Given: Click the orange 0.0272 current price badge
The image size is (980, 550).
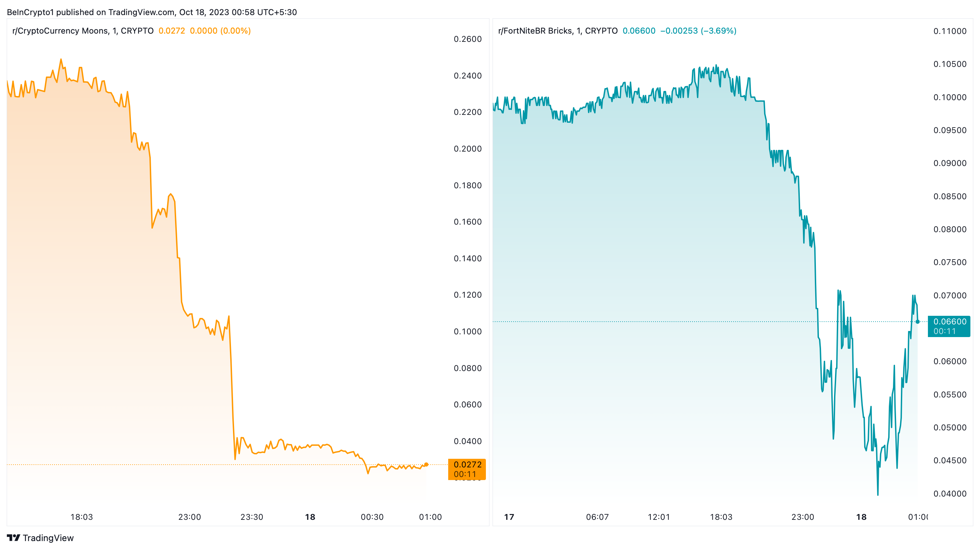Looking at the screenshot, I should (x=467, y=469).
